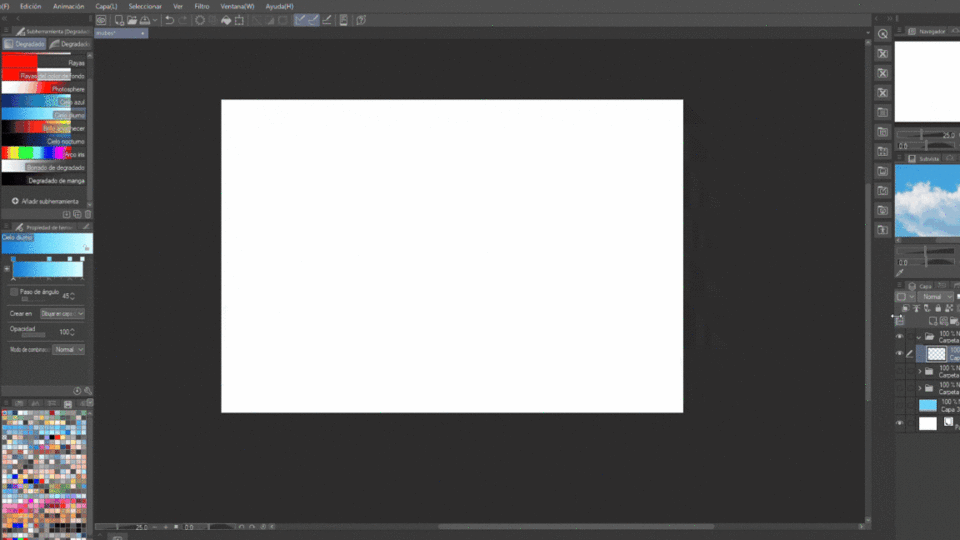
Task: Hide the white paper layer eye icon
Action: tap(899, 423)
